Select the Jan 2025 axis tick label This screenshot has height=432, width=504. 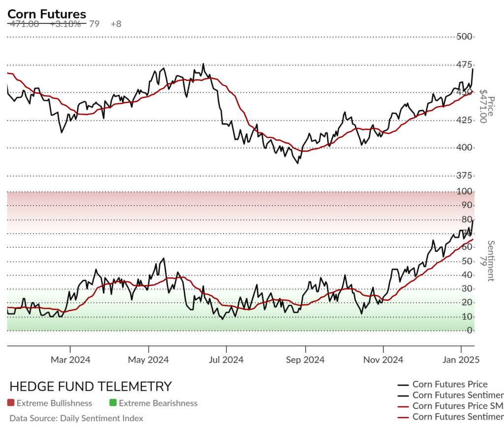[461, 360]
